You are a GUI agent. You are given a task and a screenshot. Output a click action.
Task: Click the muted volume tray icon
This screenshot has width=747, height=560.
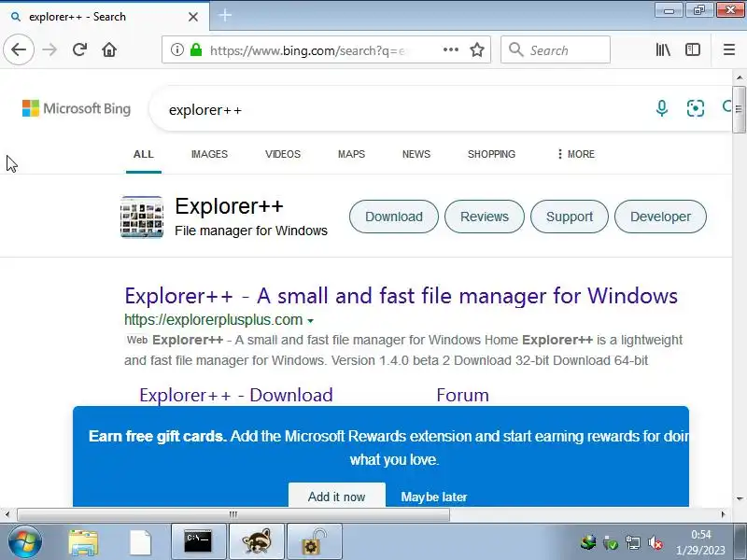point(655,543)
